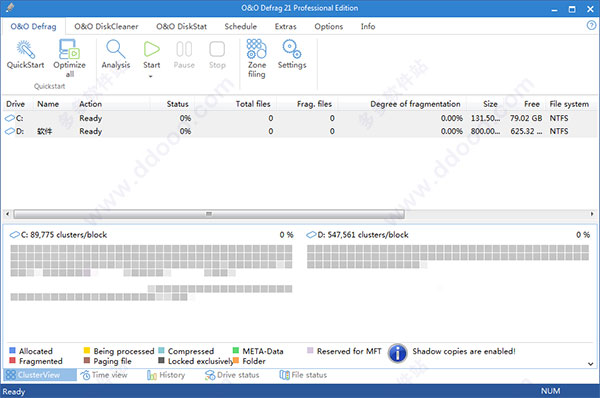
Task: Sort by the Name column header
Action: (x=48, y=104)
